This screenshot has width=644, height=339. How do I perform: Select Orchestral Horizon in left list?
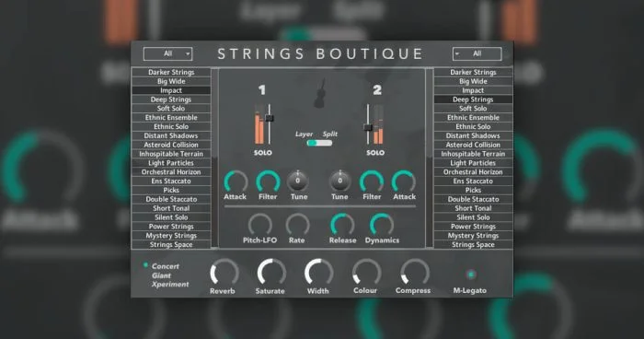171,171
